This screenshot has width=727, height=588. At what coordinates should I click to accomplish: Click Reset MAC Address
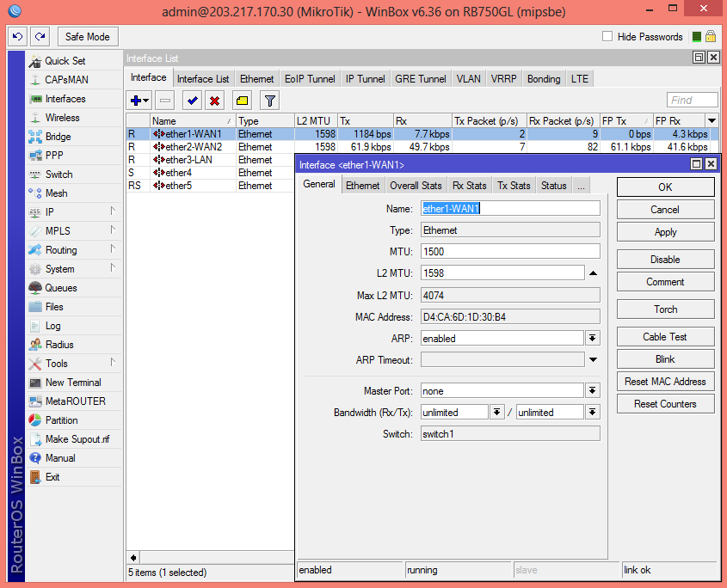[665, 382]
